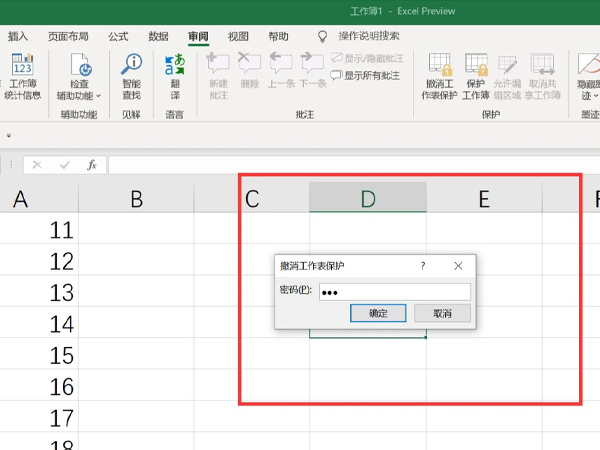Open Workbook Statistics (工作簿统计信息)
The width and height of the screenshot is (600, 450).
(x=22, y=77)
